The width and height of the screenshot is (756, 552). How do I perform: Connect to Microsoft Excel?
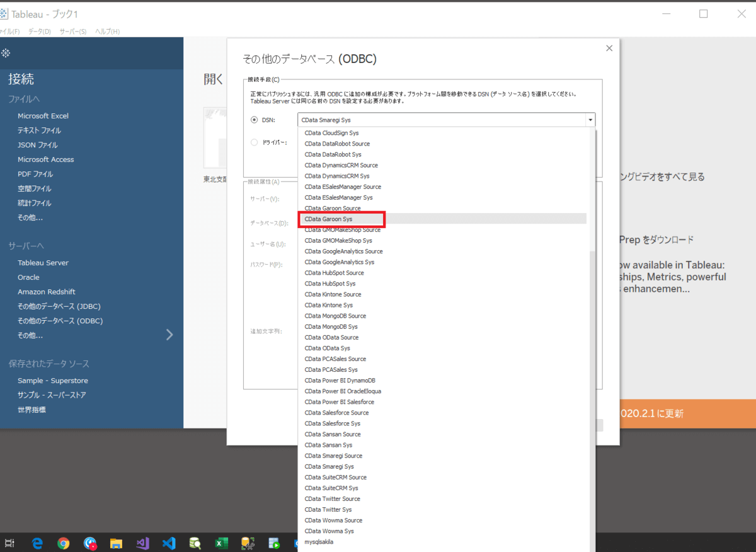pos(43,116)
